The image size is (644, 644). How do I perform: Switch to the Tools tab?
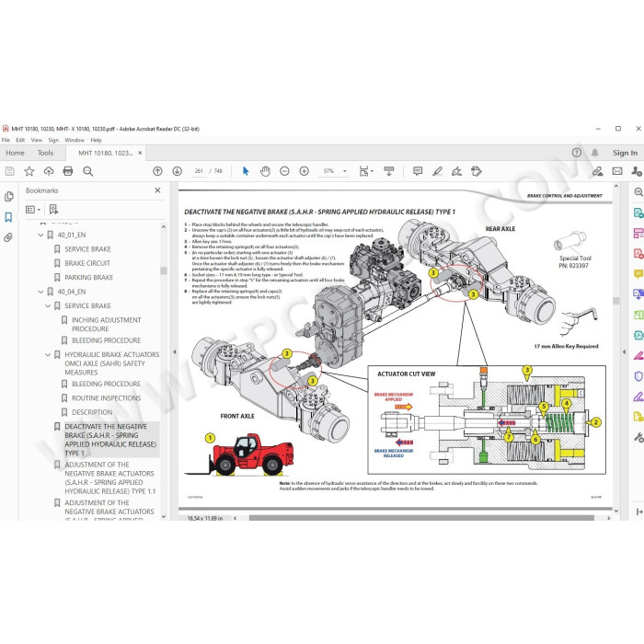tap(46, 153)
